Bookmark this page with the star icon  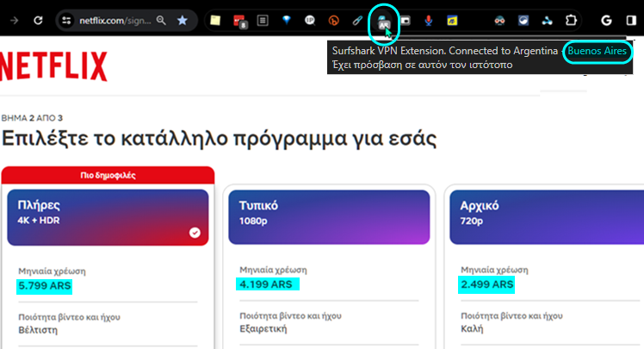[183, 20]
